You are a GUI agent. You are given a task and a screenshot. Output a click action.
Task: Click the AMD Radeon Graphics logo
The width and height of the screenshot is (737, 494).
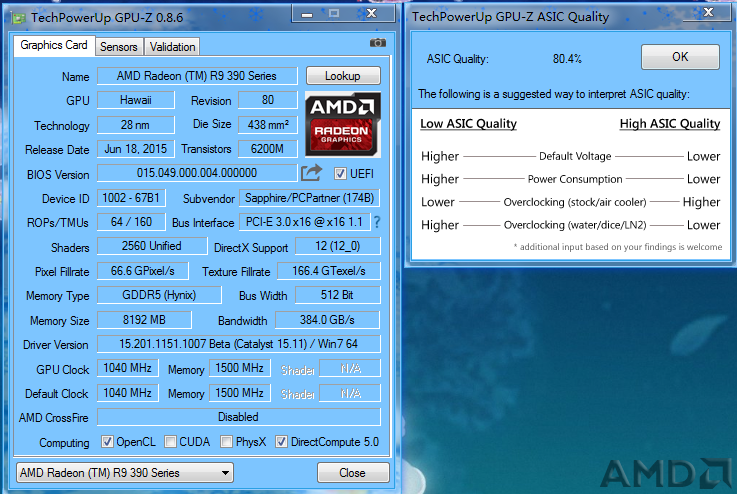[x=343, y=124]
